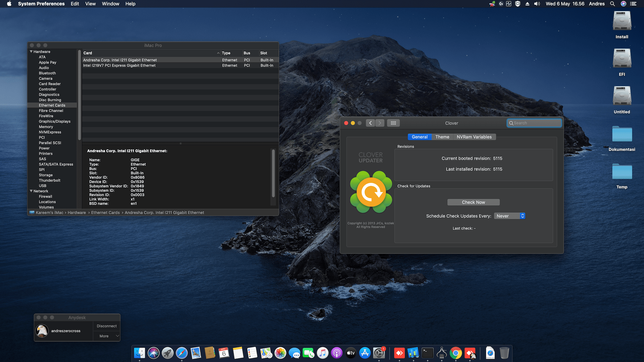
Task: Open Launchpad rocket icon in dock
Action: [168, 353]
